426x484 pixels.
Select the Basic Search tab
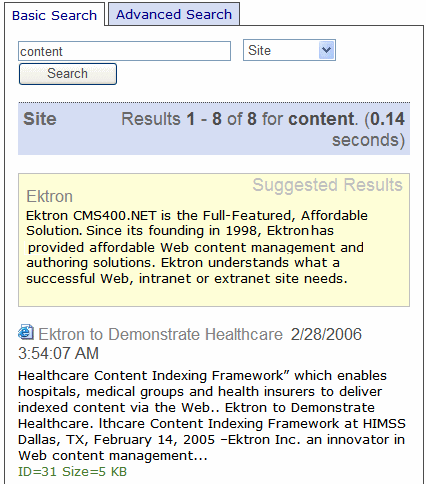click(54, 15)
